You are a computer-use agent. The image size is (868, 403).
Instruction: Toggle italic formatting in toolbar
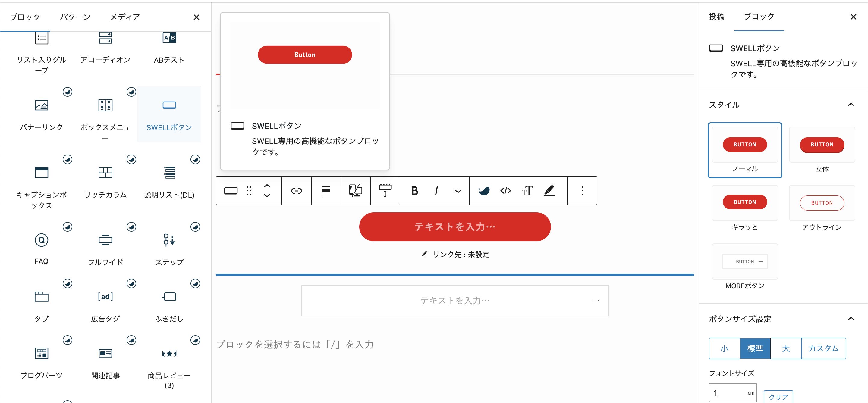[x=436, y=191]
